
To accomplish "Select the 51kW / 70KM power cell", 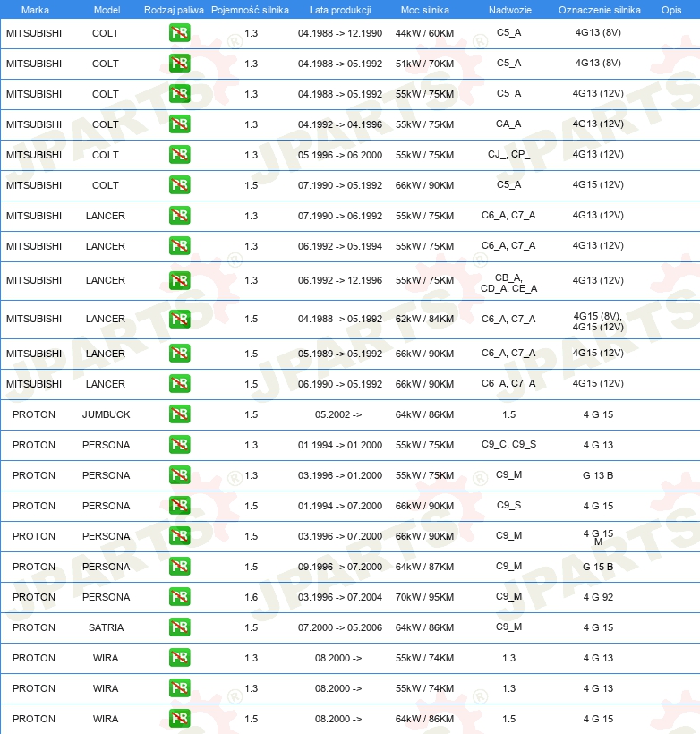I will [424, 64].
